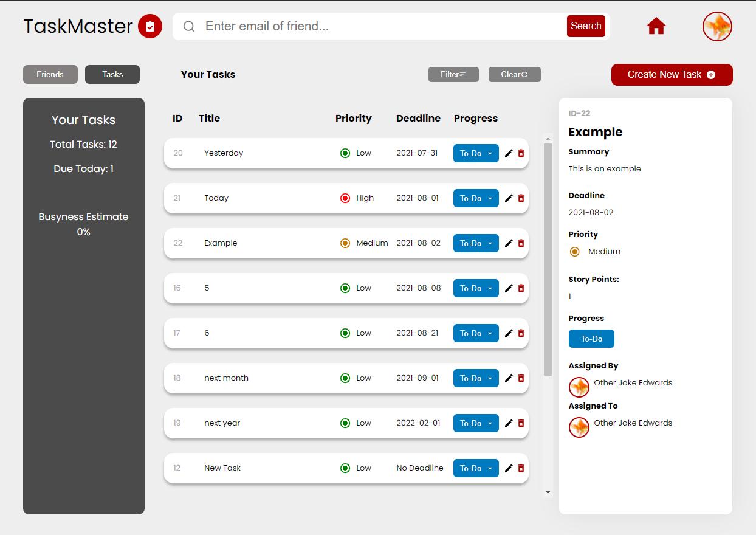
Task: Click the To-Do progress pill in the detail panel
Action: point(591,339)
